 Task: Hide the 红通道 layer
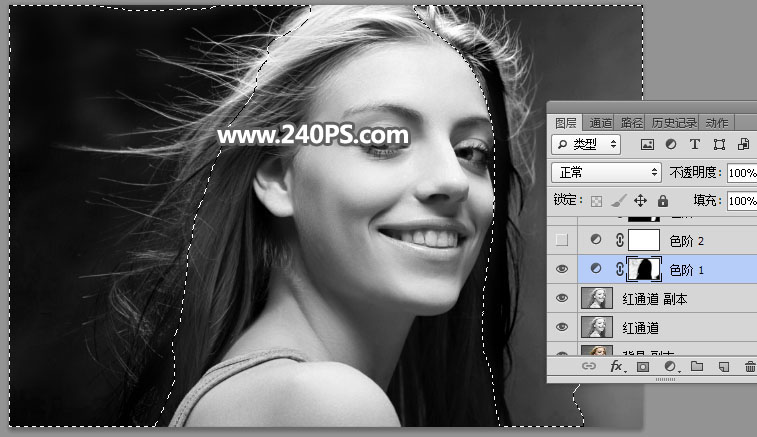pyautogui.click(x=561, y=327)
